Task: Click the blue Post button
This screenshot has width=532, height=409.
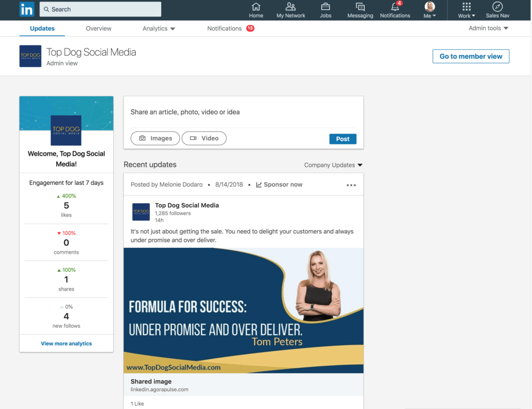Action: tap(343, 139)
